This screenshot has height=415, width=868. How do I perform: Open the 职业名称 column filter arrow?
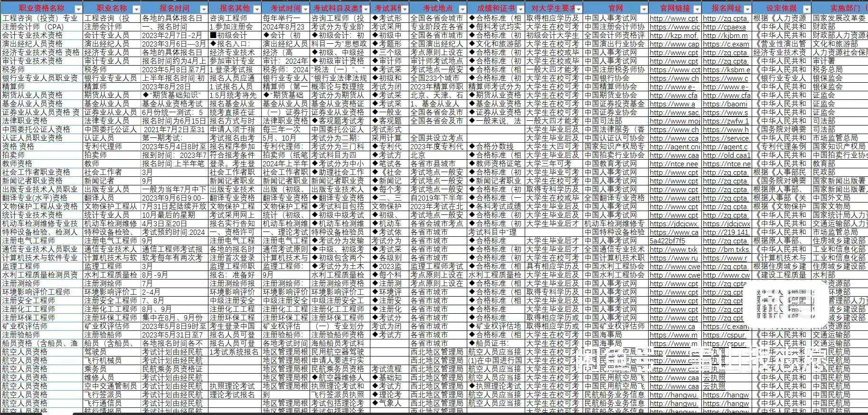pyautogui.click(x=136, y=9)
